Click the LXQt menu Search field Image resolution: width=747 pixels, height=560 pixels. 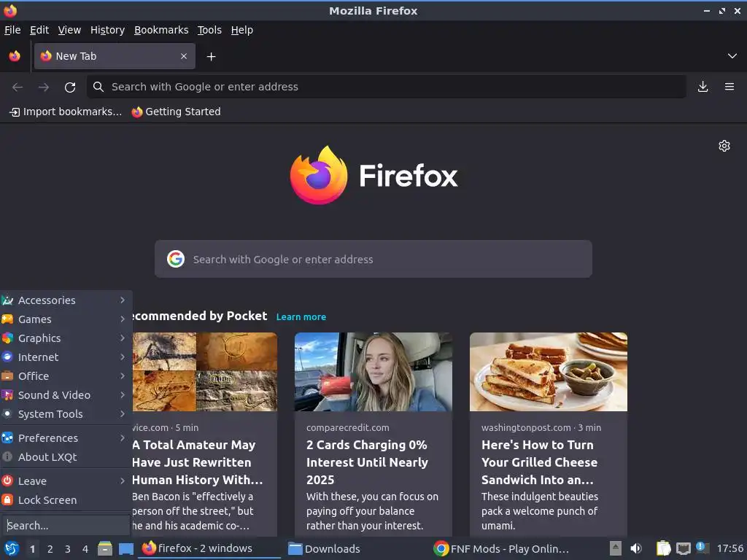[x=66, y=526]
